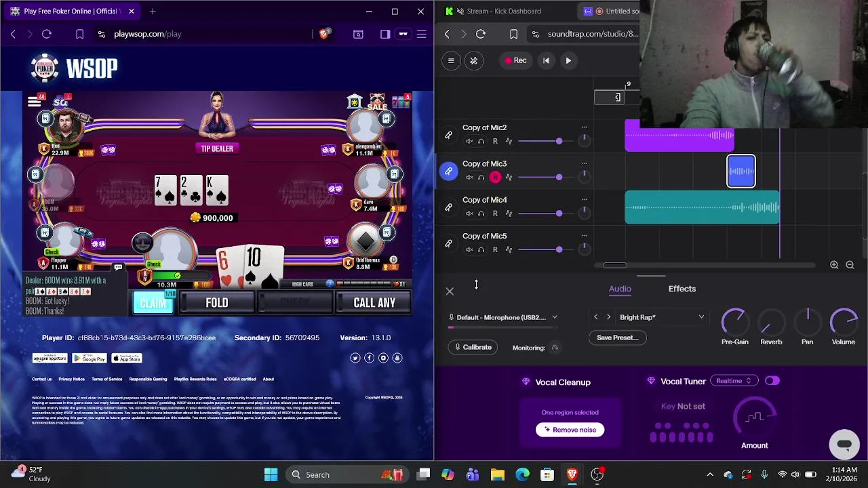
Task: Open File Explorer from taskbar
Action: (498, 474)
